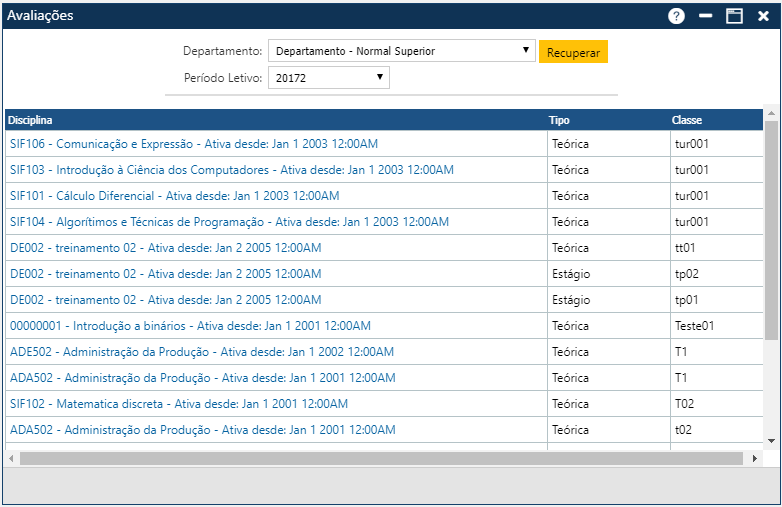
Task: Select the tur001 cell in SIF103 row
Action: [717, 169]
